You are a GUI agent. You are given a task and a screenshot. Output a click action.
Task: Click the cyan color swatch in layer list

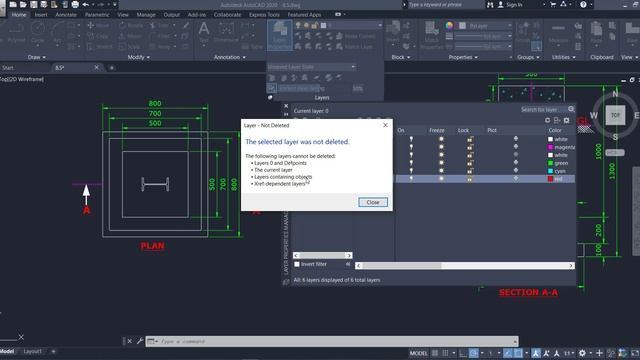tap(550, 171)
